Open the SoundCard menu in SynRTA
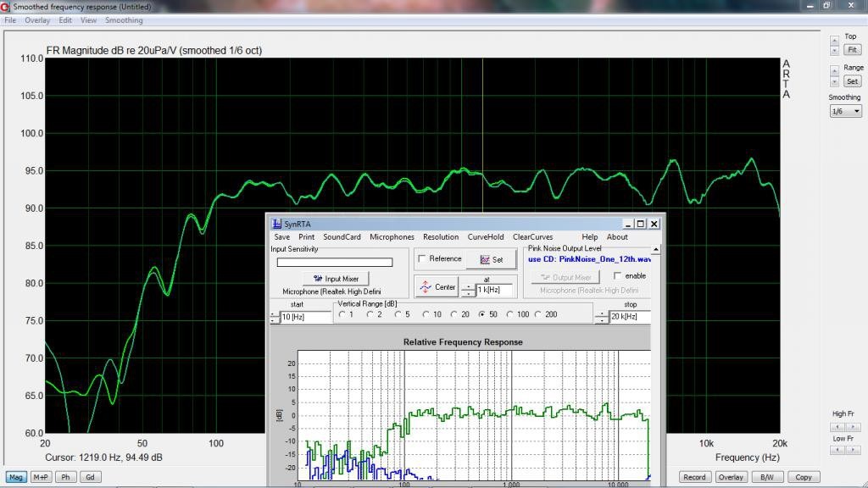Image resolution: width=868 pixels, height=488 pixels. [342, 237]
